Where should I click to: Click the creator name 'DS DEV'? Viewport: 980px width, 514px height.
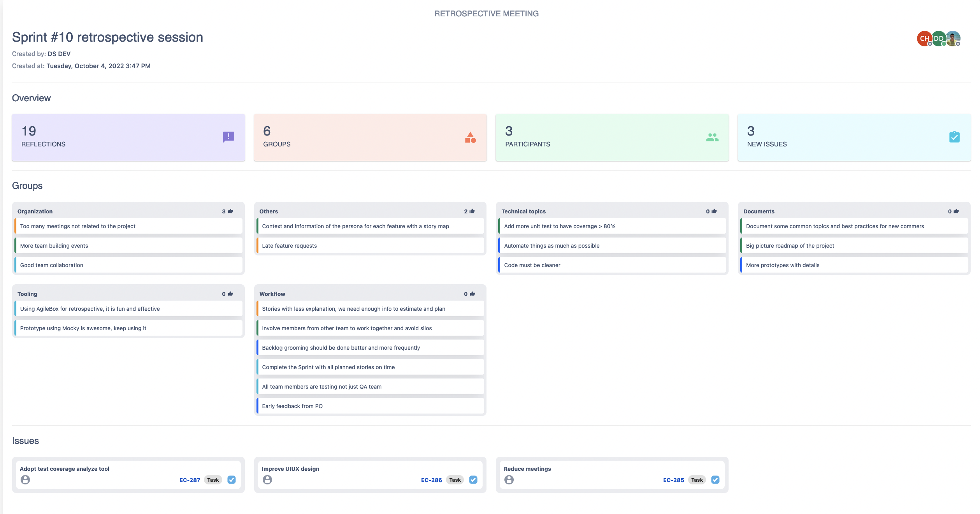click(59, 54)
